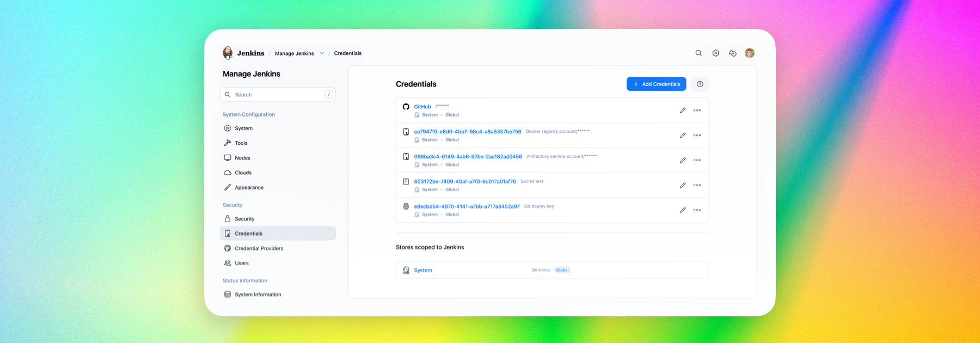Click the System store icon under Stores
Viewport: 980px width, 343px height.
pyautogui.click(x=406, y=271)
